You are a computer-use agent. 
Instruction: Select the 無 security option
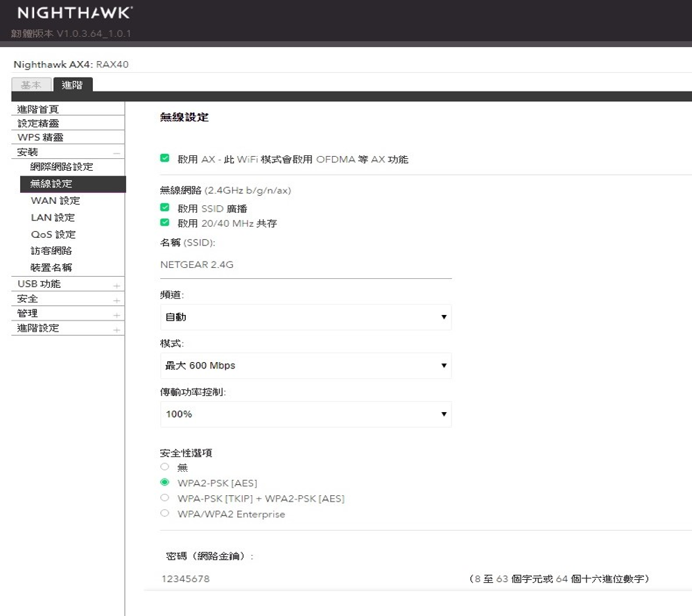[x=164, y=467]
